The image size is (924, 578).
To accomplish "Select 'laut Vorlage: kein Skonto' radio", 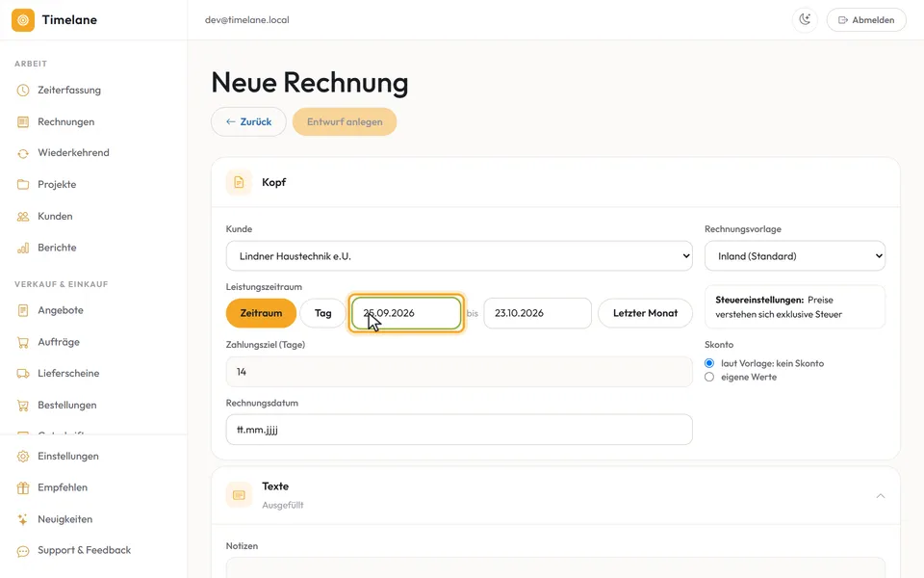I will click(x=709, y=363).
